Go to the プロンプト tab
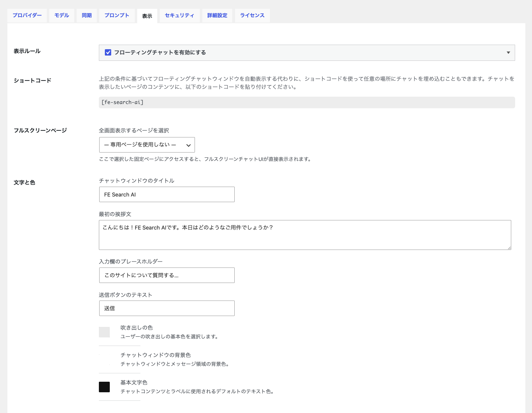 117,15
